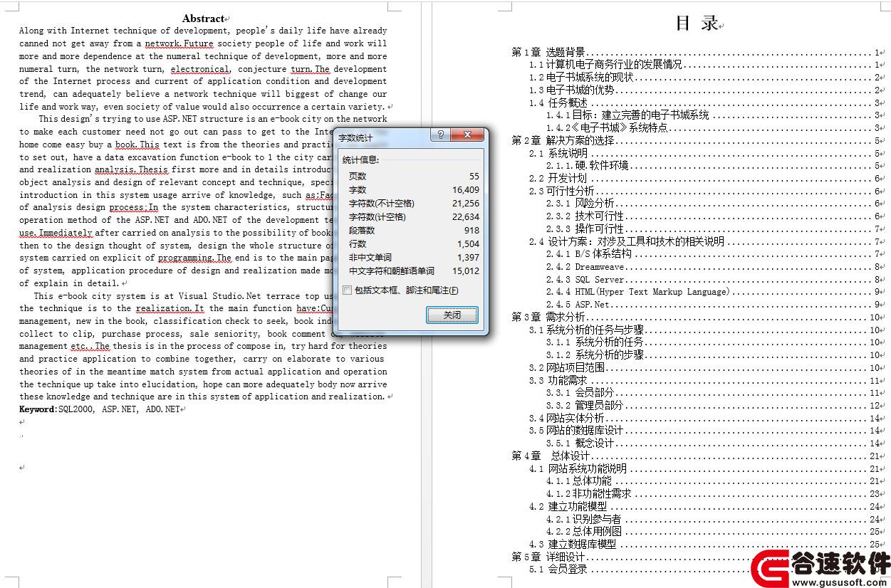
Task: Open TOC entry 4.1.2 非功能性需求
Action: tap(714, 494)
